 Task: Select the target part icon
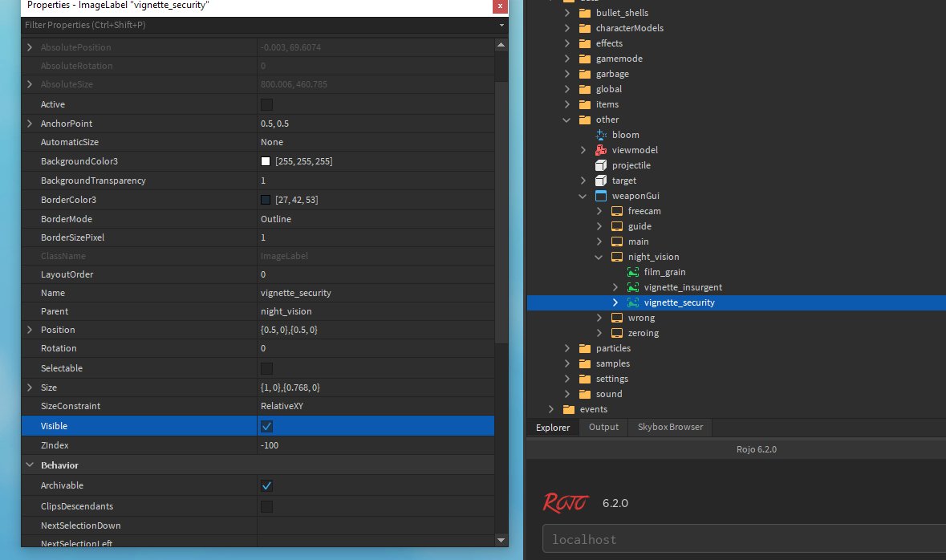tap(601, 181)
